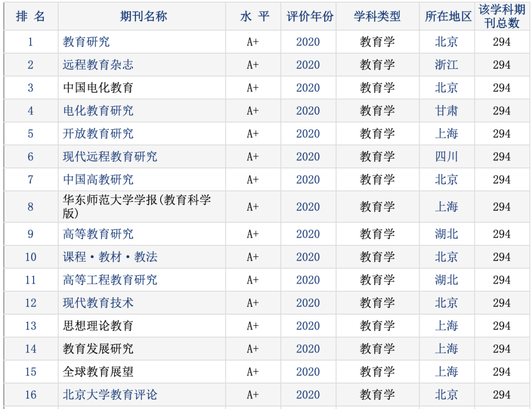The width and height of the screenshot is (532, 409).
Task: Open the 远程教育杂志 journal link
Action: tap(98, 65)
